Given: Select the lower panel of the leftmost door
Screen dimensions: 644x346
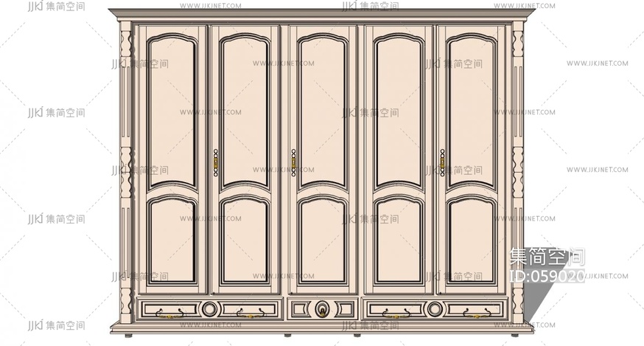Looking at the screenshot, I should coord(172,240).
